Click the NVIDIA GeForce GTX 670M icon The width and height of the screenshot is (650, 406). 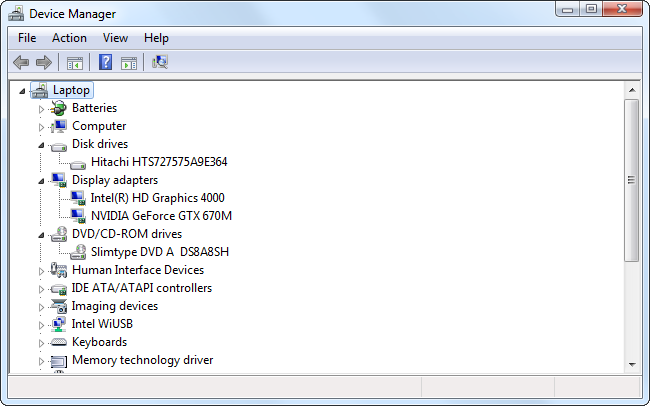[78, 216]
